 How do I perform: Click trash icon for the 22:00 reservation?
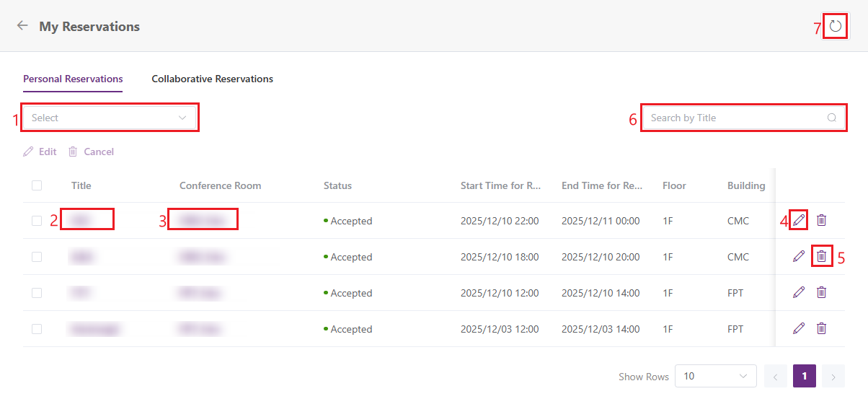pyautogui.click(x=821, y=220)
